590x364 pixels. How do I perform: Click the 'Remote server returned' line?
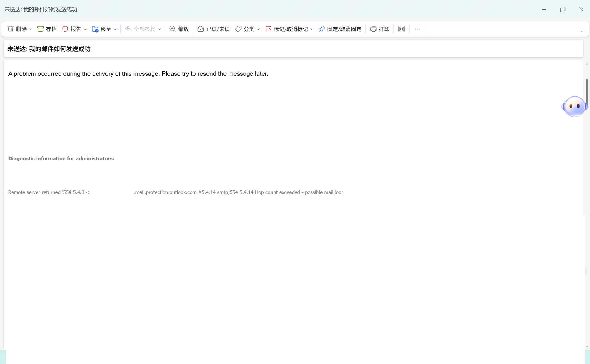click(176, 192)
